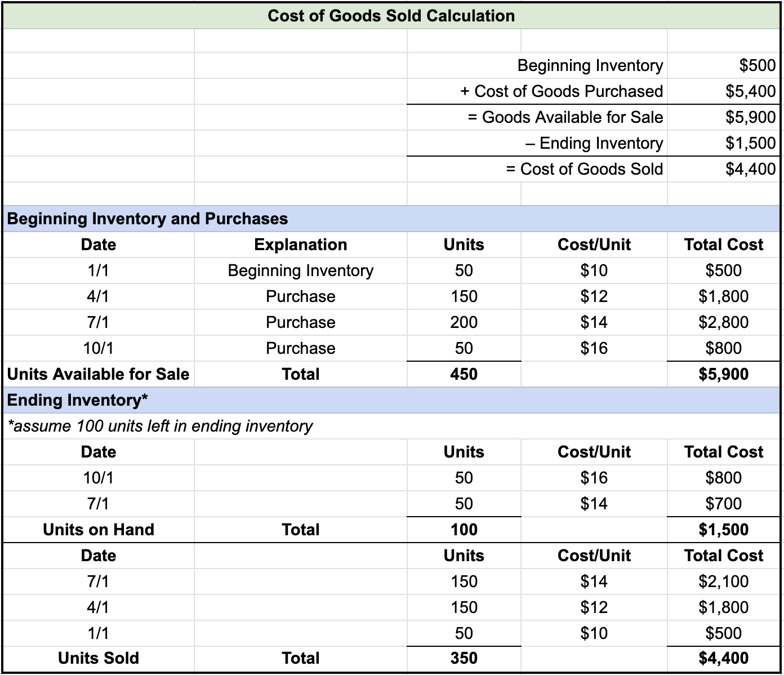Click the "= Goods Available for Sale" label
The image size is (784, 675).
click(x=565, y=117)
